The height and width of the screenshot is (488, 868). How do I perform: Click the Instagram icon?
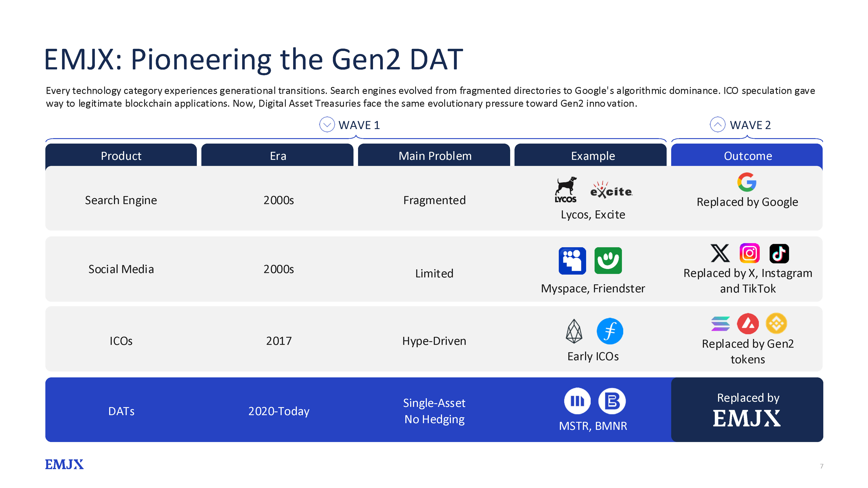coord(749,253)
